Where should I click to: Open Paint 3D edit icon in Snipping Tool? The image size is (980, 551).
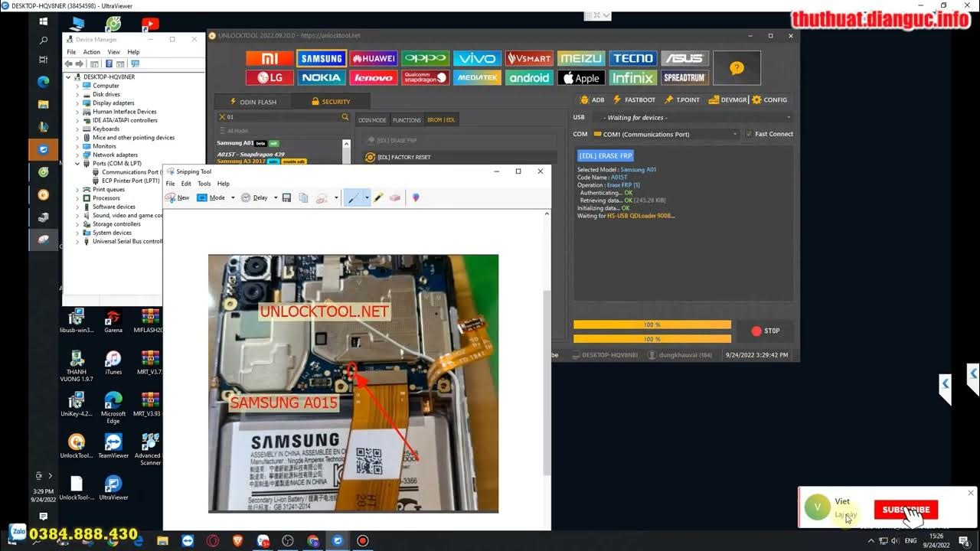tap(416, 197)
